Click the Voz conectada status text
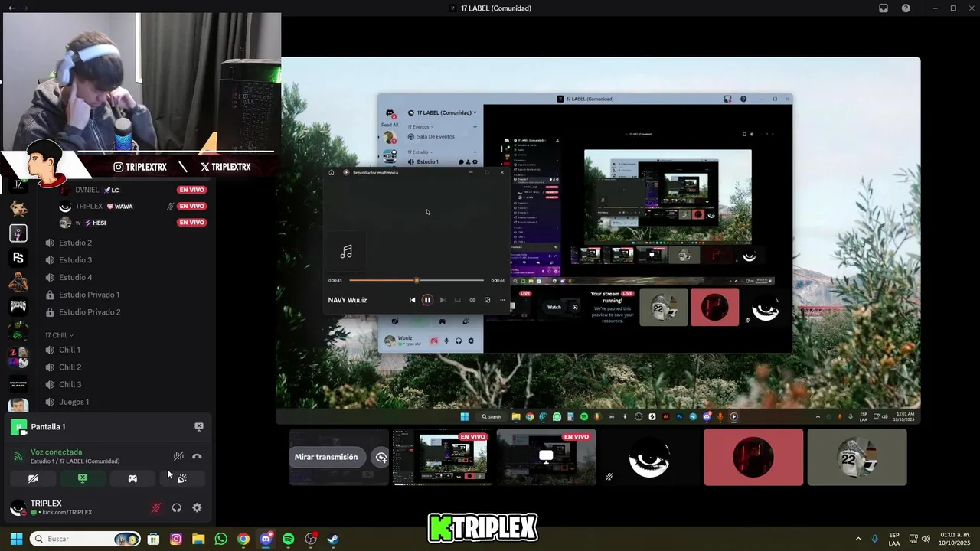Viewport: 980px width, 551px height. pos(56,452)
